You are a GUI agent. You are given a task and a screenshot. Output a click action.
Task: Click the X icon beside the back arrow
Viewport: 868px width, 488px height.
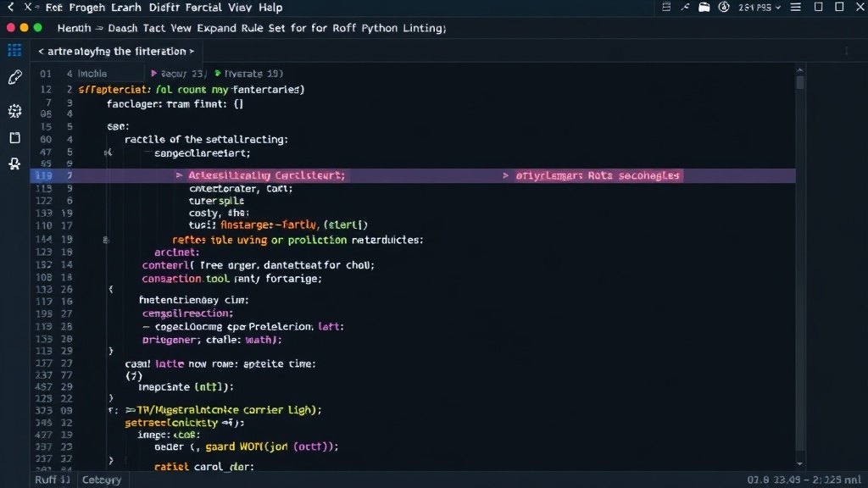pos(28,7)
